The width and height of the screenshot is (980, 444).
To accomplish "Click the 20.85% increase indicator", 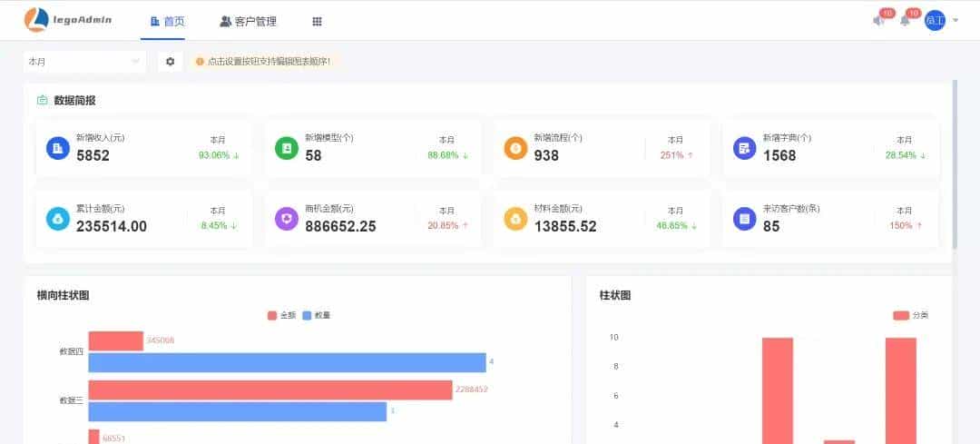I will coord(448,226).
